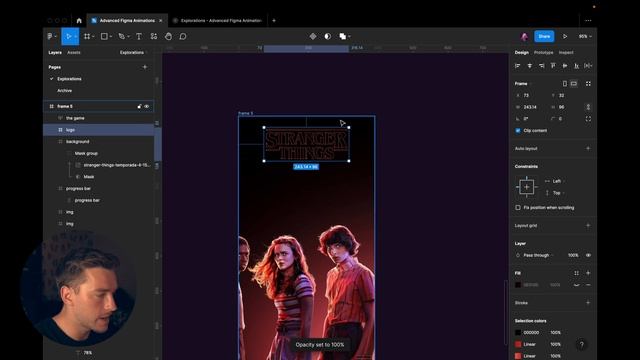Open the Help question mark button
Viewport: 640px width, 360px height.
(x=582, y=344)
